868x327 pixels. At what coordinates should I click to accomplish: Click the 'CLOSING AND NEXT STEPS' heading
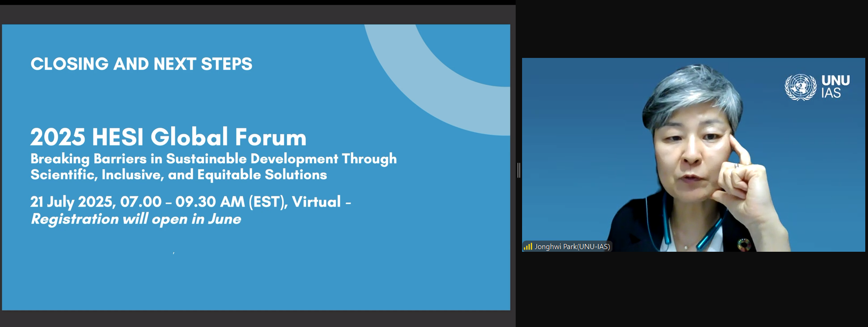[141, 64]
